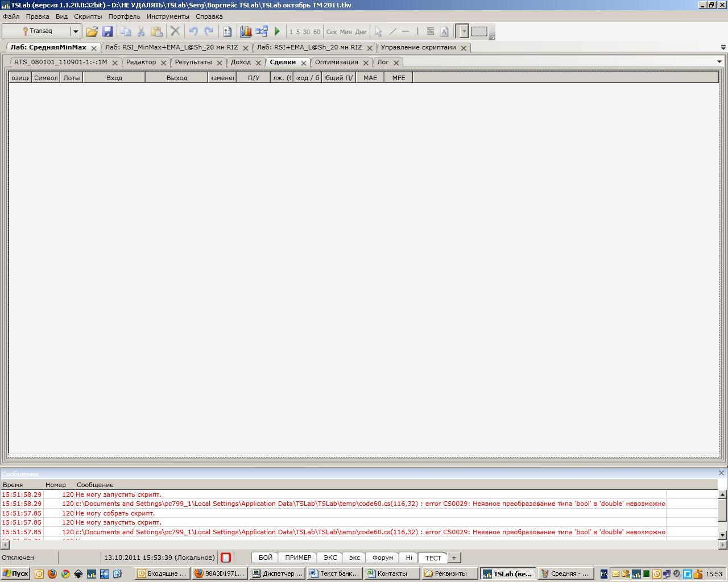Open the properties sheet toolbar icon
The height and width of the screenshot is (582, 728).
point(227,32)
